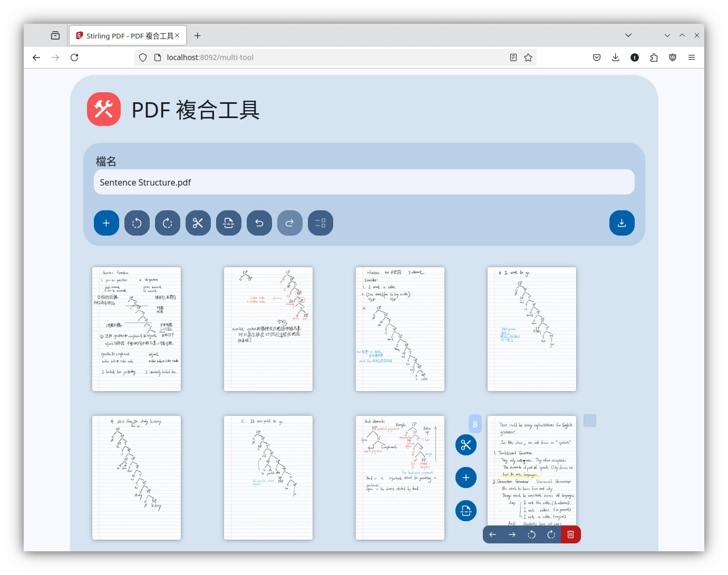728x575 pixels.
Task: Click the redo arrow in the toolbar
Action: [x=290, y=223]
